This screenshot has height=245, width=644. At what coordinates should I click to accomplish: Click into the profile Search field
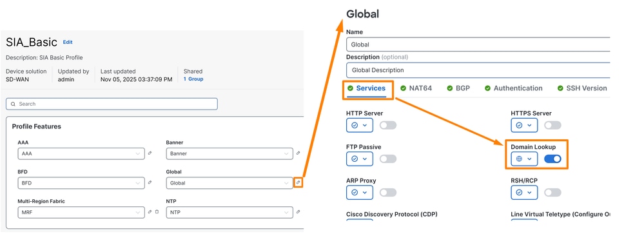(x=112, y=104)
